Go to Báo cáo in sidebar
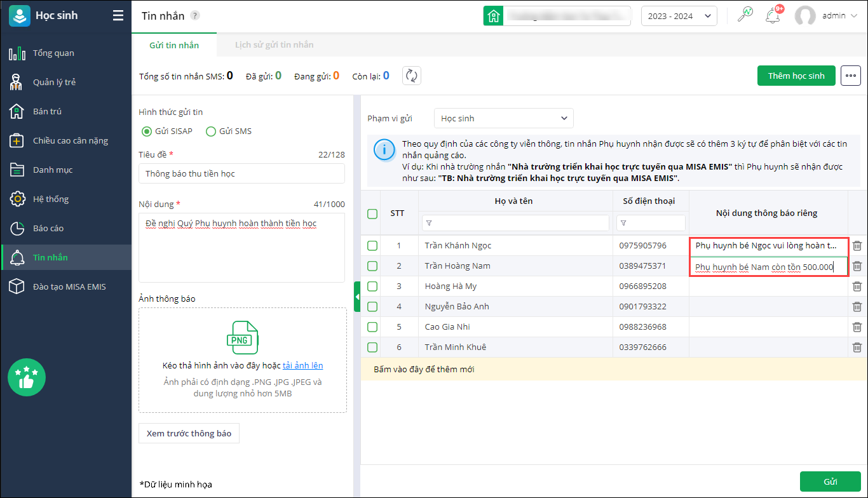 tap(48, 228)
